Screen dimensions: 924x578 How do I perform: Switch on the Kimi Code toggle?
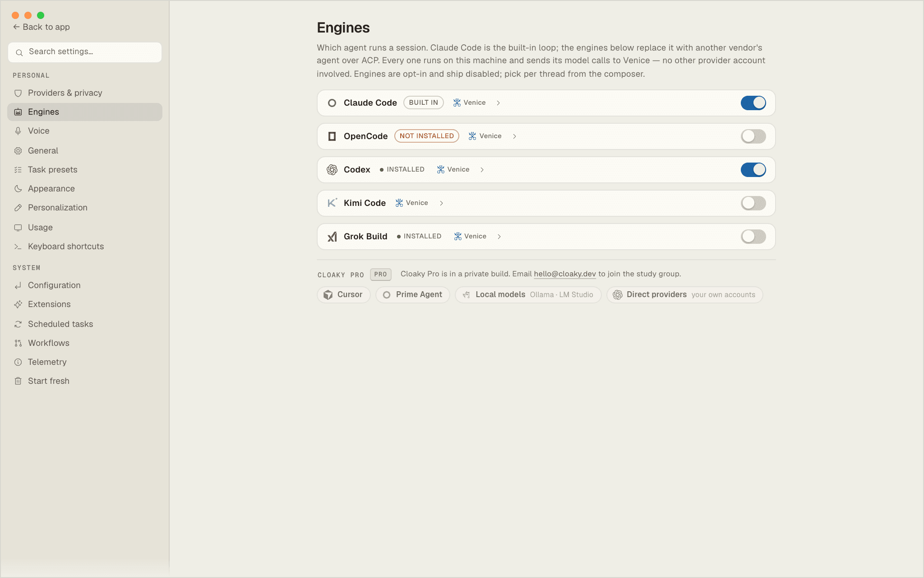point(753,203)
